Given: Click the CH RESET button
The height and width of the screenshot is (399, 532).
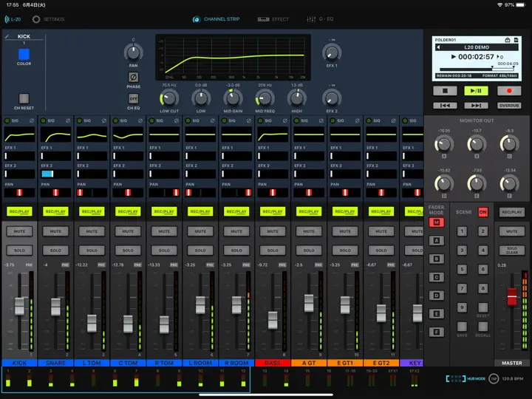Looking at the screenshot, I should pyautogui.click(x=24, y=99).
